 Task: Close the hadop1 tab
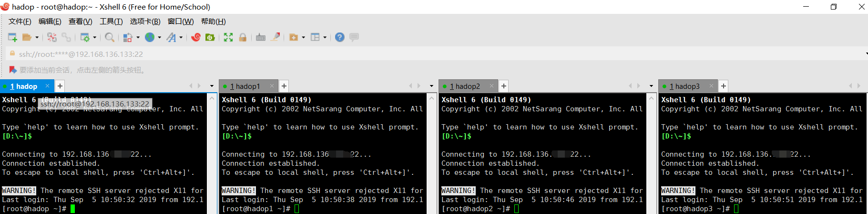click(272, 86)
